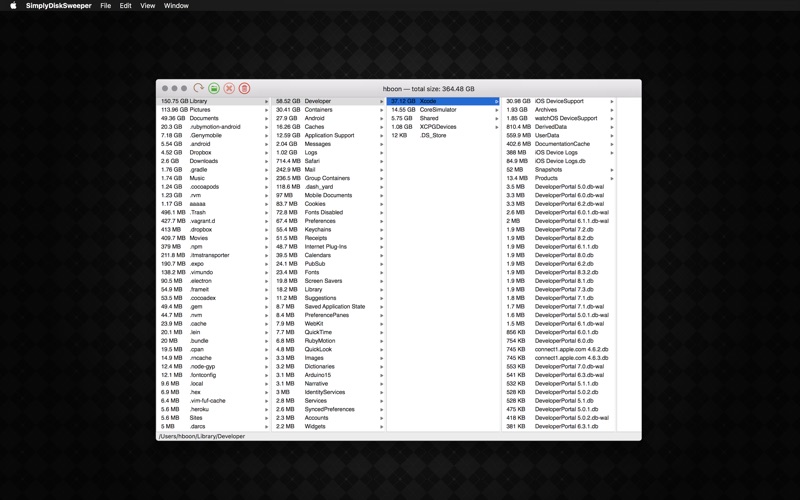Select the Group Containers row

pyautogui.click(x=329, y=178)
